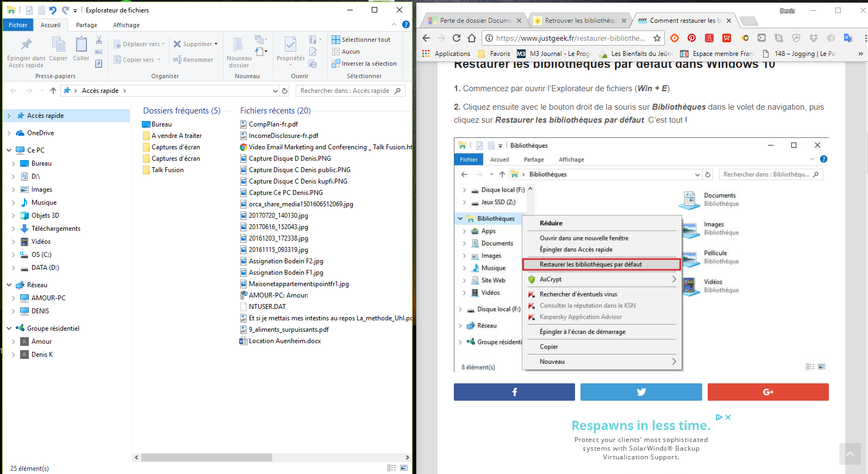This screenshot has height=474, width=868.
Task: Click the Chrome home icon
Action: (472, 38)
